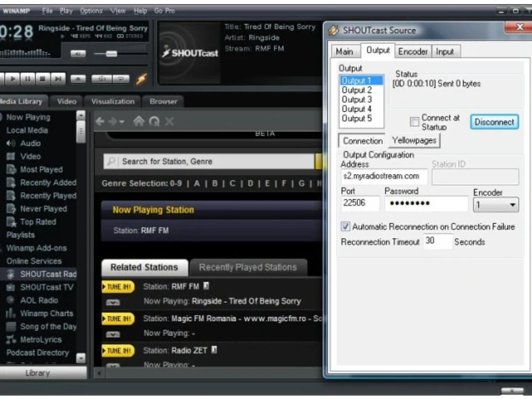Click the orange Winamp lightning bolt icon
This screenshot has height=399, width=532.
click(x=142, y=79)
